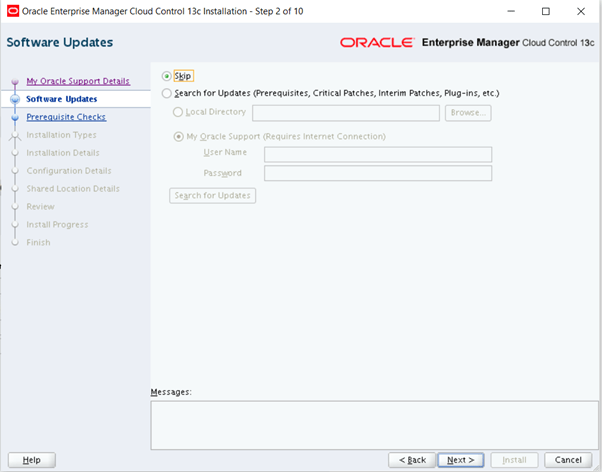Click the User Name input field
The height and width of the screenshot is (472, 602).
[377, 154]
